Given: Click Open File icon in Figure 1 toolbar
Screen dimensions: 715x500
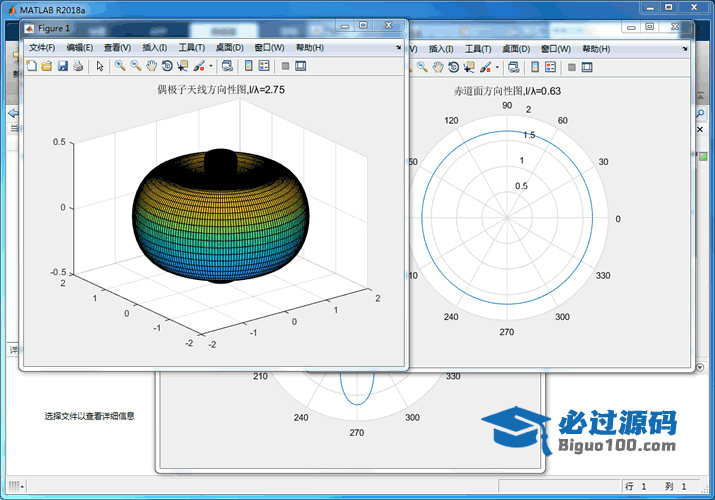Looking at the screenshot, I should click(x=46, y=67).
